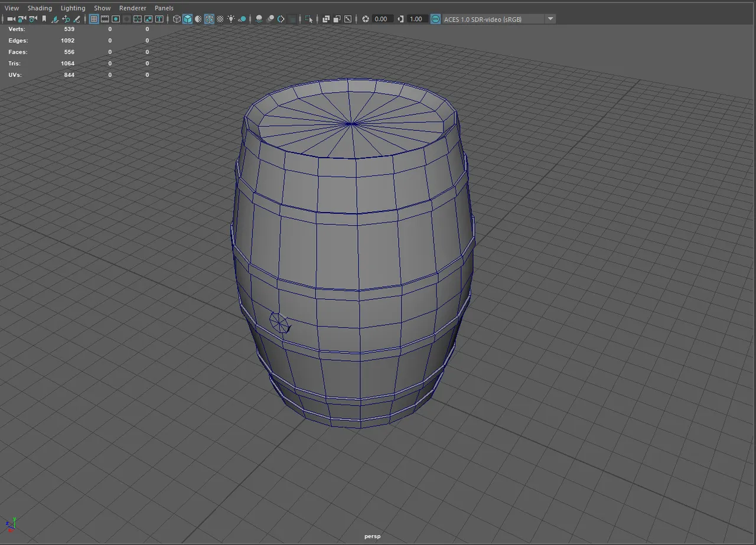Click the Faces count 556
This screenshot has width=756, height=545.
click(x=69, y=52)
